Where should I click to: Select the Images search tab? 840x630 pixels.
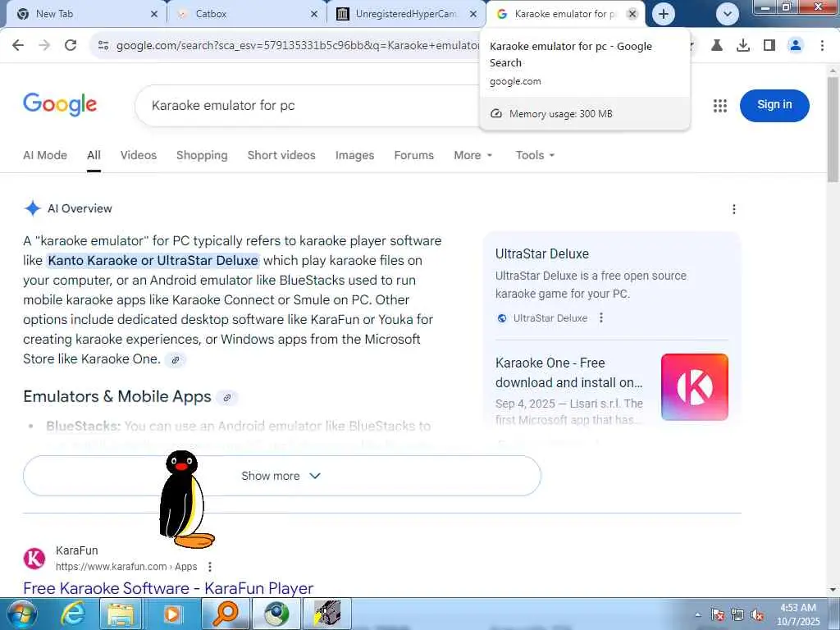click(354, 155)
